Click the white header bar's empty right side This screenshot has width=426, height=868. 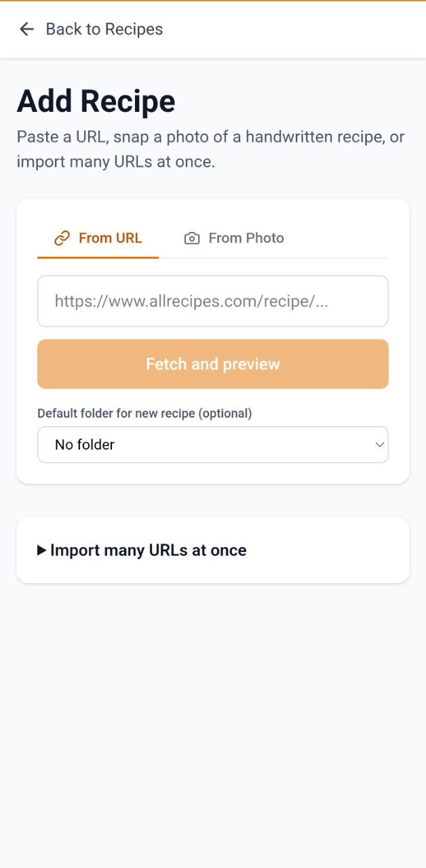click(305, 29)
